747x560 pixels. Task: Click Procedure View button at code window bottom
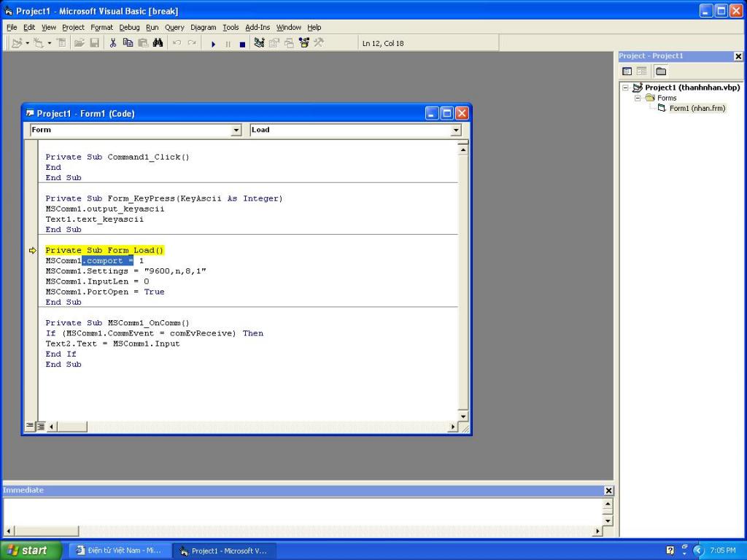coord(29,426)
